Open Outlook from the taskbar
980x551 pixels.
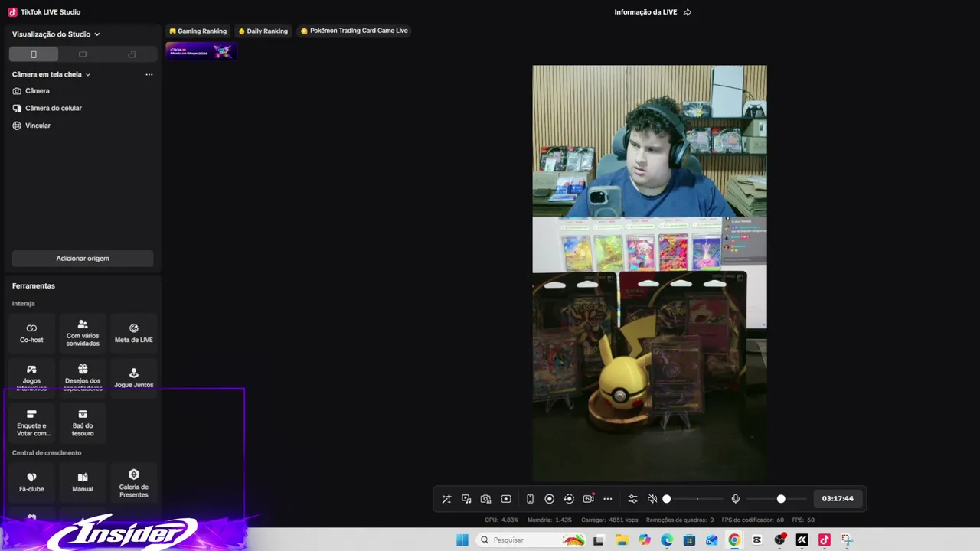pyautogui.click(x=712, y=540)
